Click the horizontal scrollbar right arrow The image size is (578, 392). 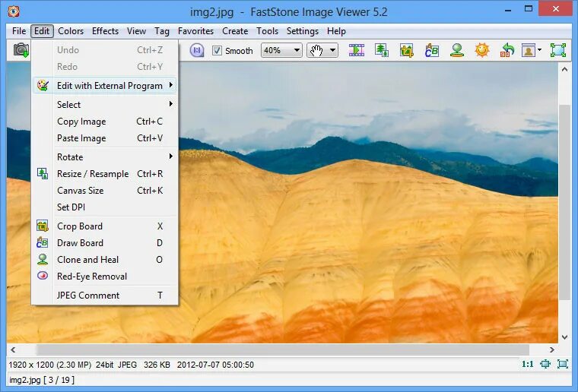(x=552, y=349)
